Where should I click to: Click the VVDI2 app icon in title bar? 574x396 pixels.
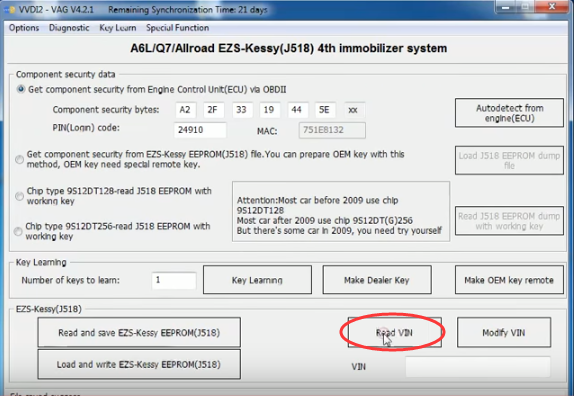coord(9,10)
